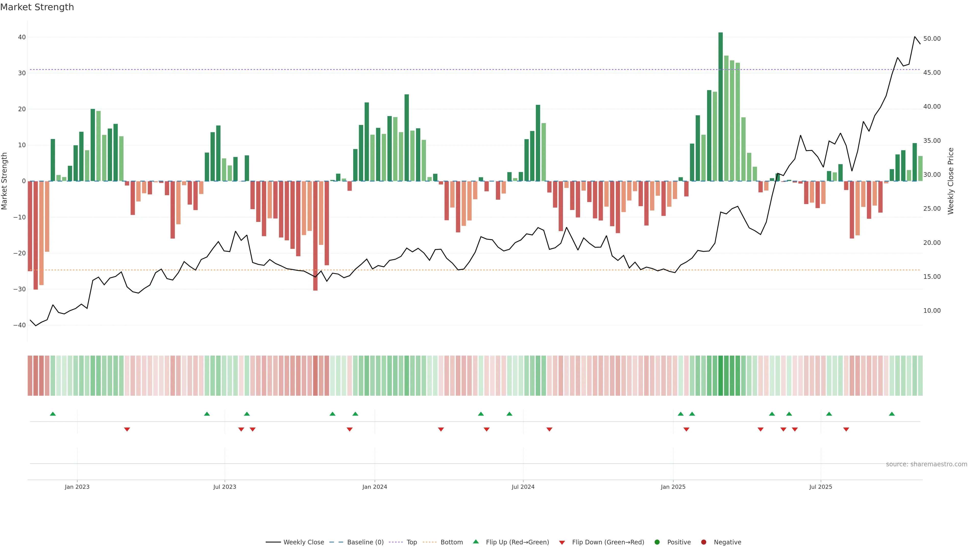The image size is (980, 551).
Task: Click the source: sharemaestro.com text
Action: pos(926,464)
